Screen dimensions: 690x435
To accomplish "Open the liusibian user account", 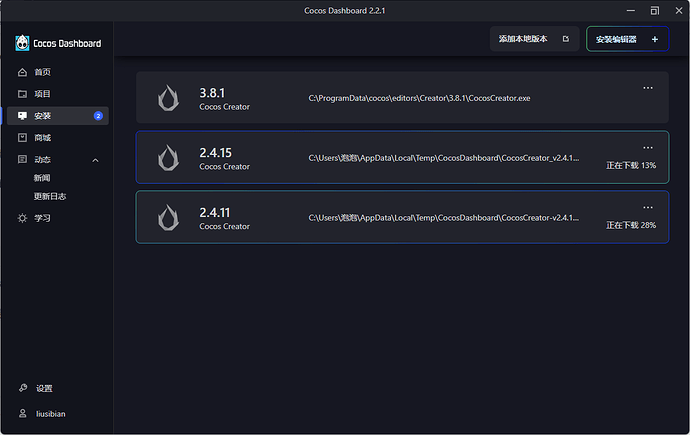I will pyautogui.click(x=51, y=414).
